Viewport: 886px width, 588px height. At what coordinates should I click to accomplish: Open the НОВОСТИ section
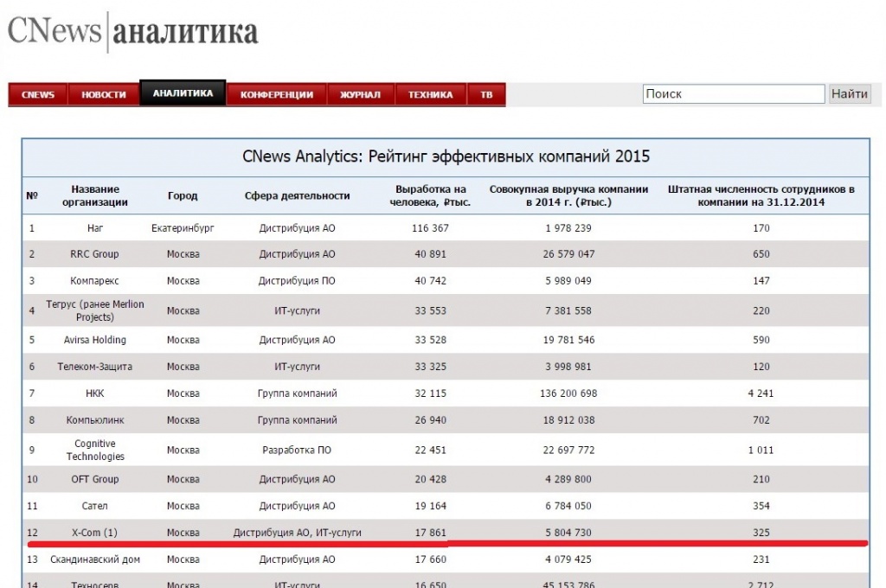pos(104,94)
